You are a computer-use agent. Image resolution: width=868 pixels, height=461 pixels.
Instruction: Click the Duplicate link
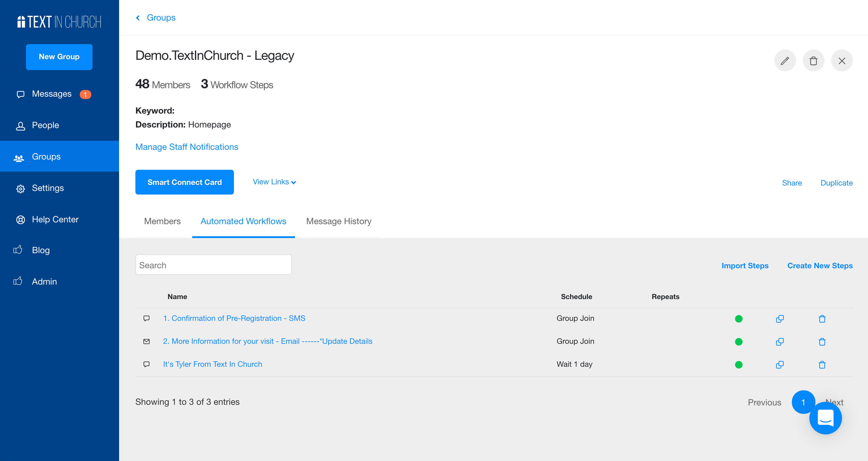(x=836, y=183)
